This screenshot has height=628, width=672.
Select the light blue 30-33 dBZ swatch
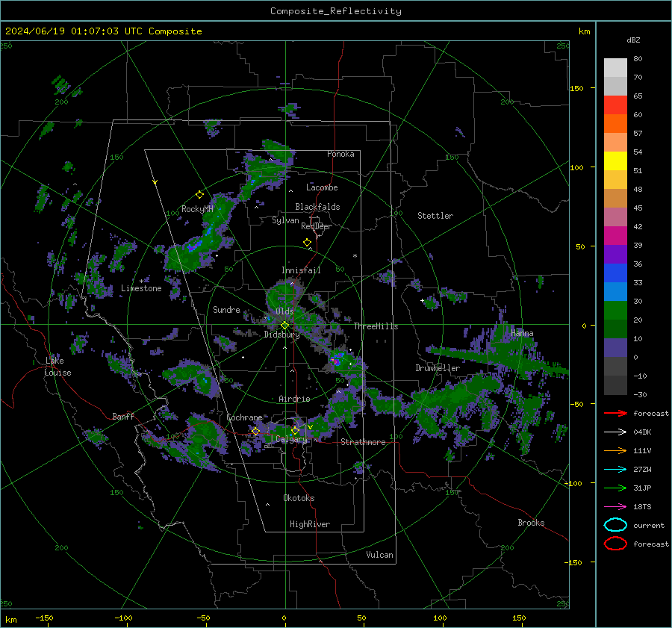(615, 291)
